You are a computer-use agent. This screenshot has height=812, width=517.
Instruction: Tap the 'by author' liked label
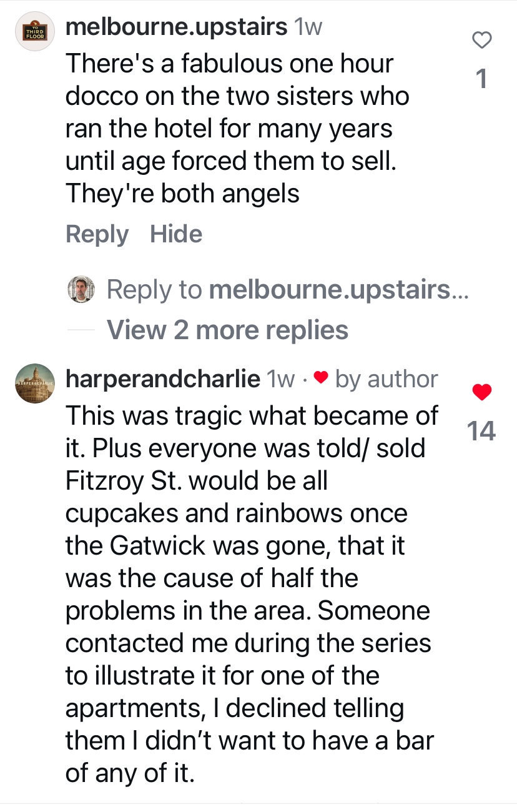(x=387, y=379)
